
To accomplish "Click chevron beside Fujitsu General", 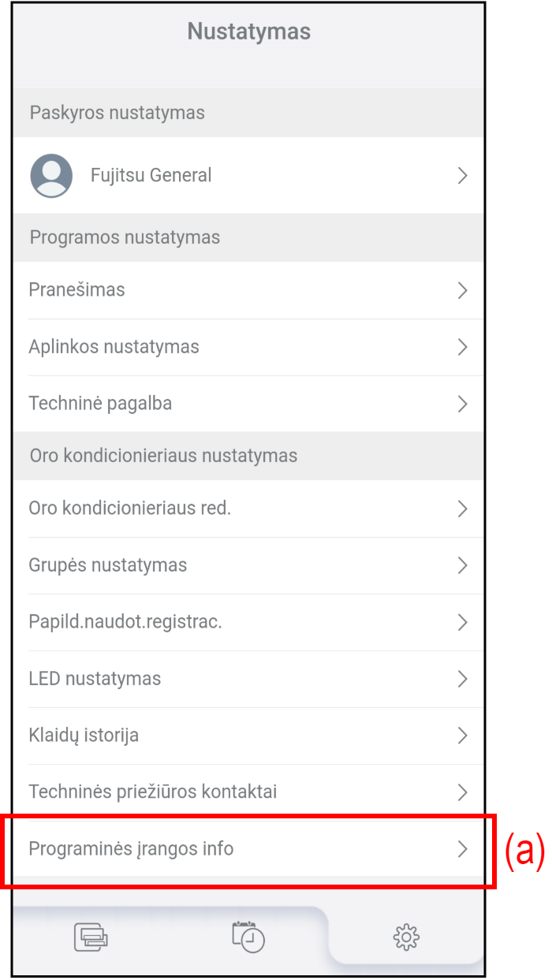I will [463, 175].
